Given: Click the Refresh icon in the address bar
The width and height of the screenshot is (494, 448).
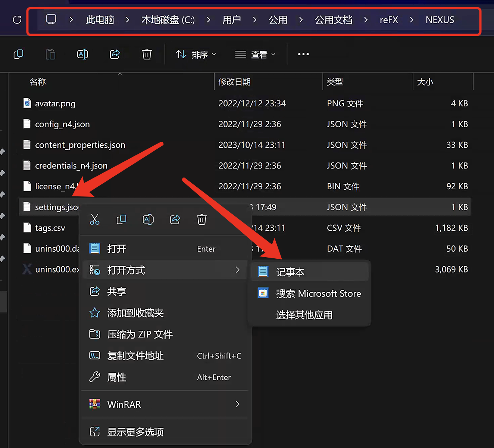Looking at the screenshot, I should pyautogui.click(x=17, y=19).
